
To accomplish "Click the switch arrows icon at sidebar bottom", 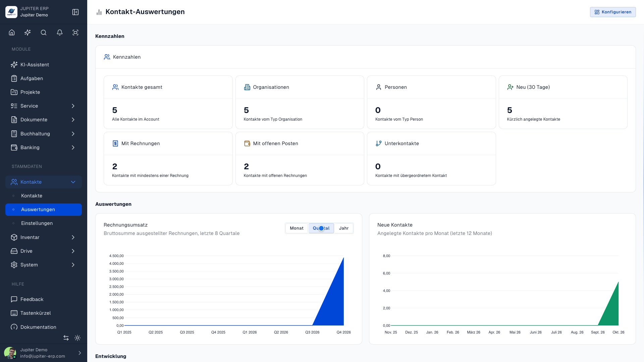I will click(x=66, y=338).
